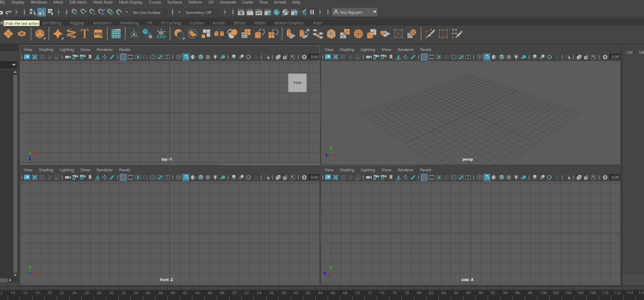Open the Huy Nguyen account dropdown

(x=355, y=12)
